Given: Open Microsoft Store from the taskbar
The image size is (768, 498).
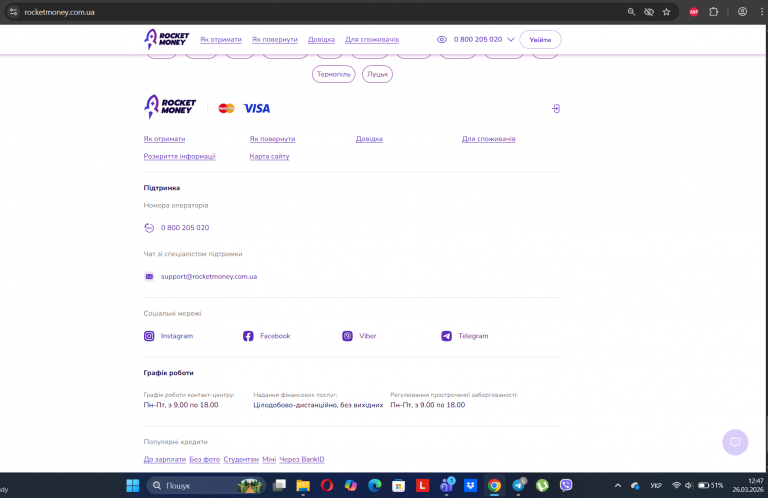Looking at the screenshot, I should [x=398, y=486].
